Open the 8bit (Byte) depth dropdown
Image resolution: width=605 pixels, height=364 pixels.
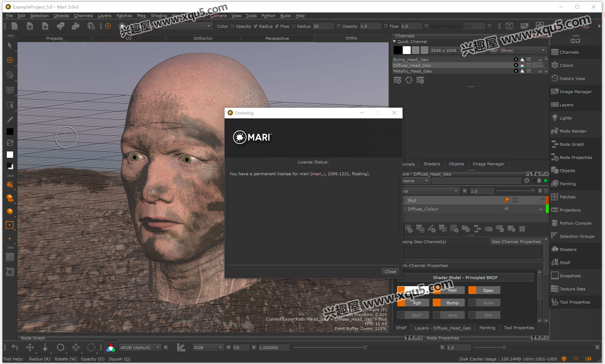[517, 50]
